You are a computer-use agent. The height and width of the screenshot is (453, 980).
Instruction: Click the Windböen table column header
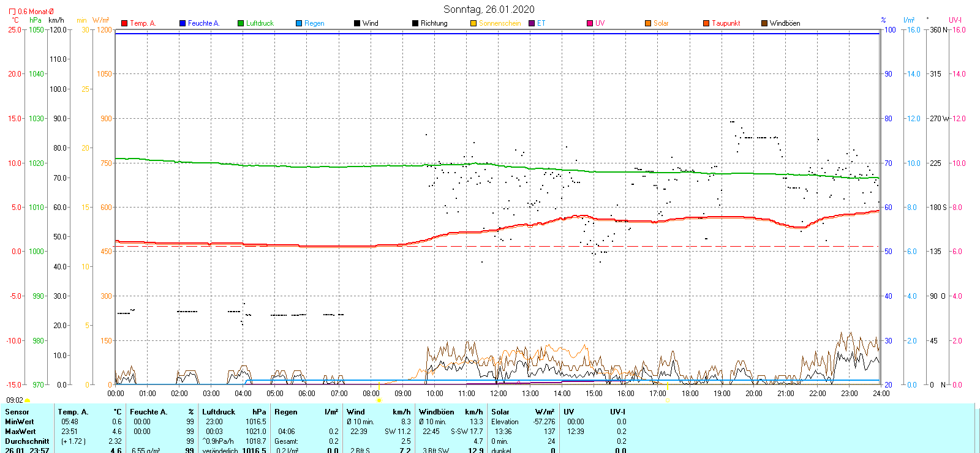pos(437,412)
